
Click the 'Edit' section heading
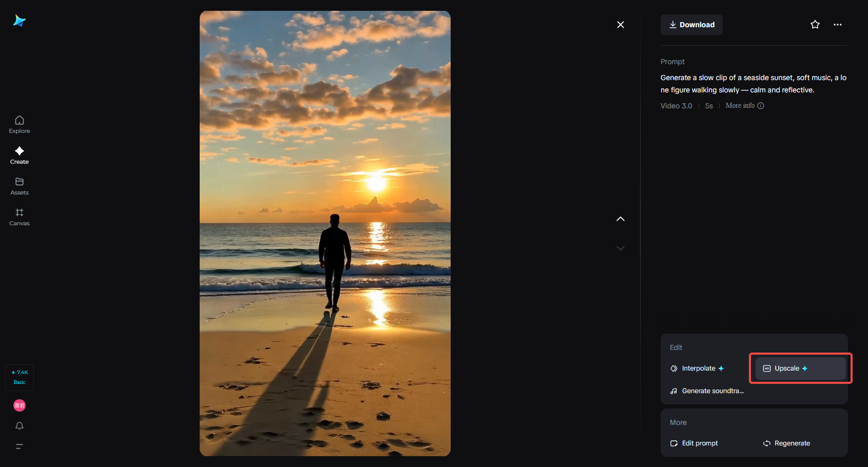[x=676, y=347]
